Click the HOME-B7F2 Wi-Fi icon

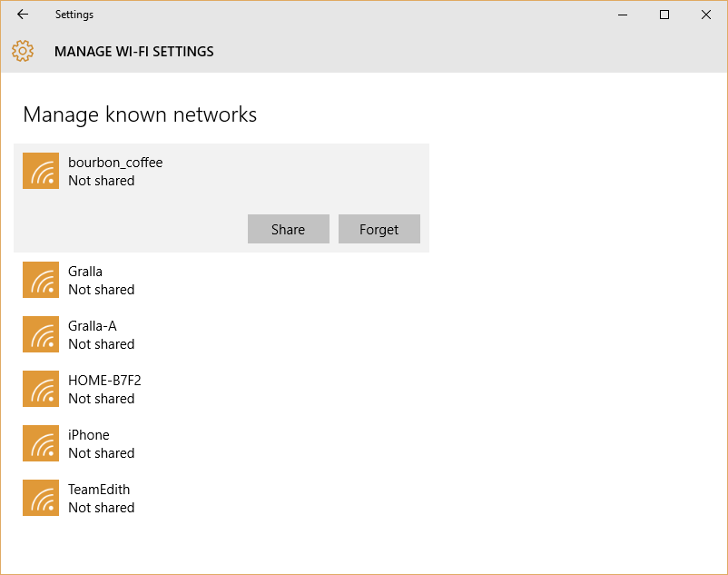click(41, 389)
